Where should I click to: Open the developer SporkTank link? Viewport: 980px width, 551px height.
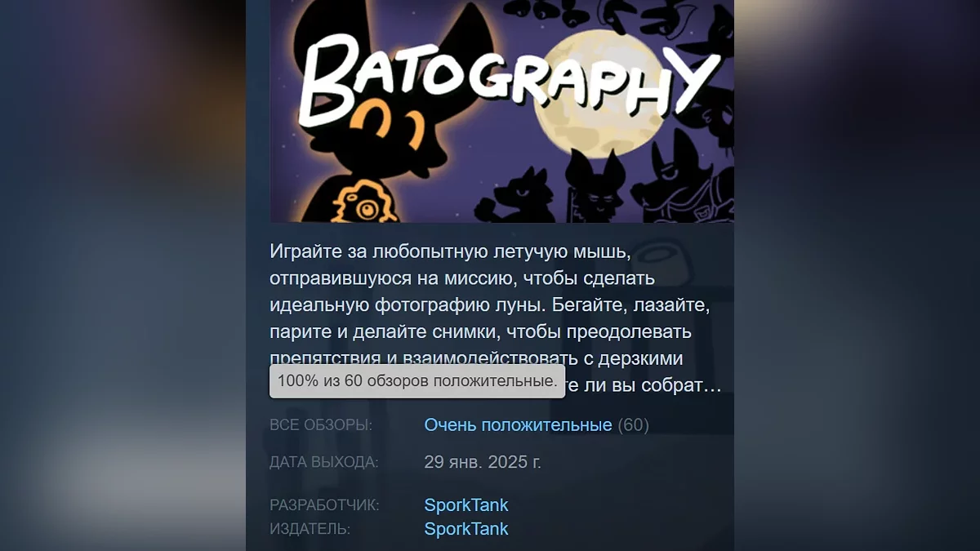tap(466, 504)
